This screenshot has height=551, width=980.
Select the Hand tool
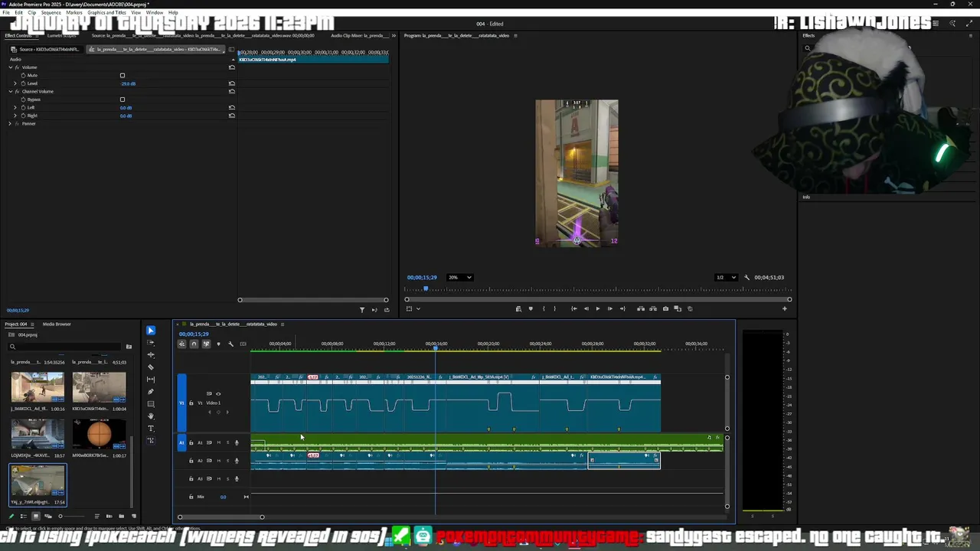tap(151, 416)
